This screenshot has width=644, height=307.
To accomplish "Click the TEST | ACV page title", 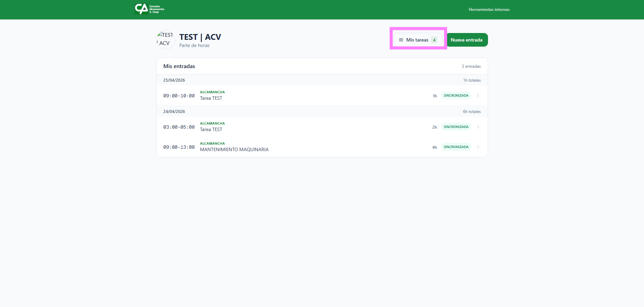I will click(200, 37).
